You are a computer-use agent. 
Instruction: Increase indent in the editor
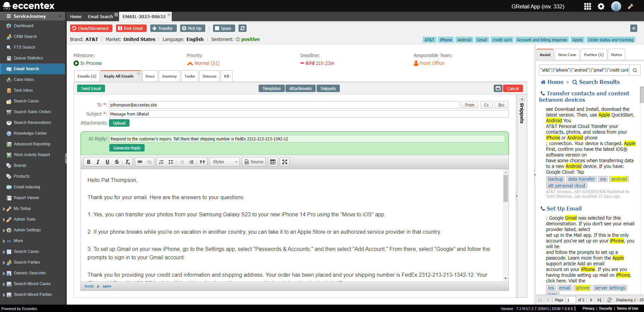(191, 162)
